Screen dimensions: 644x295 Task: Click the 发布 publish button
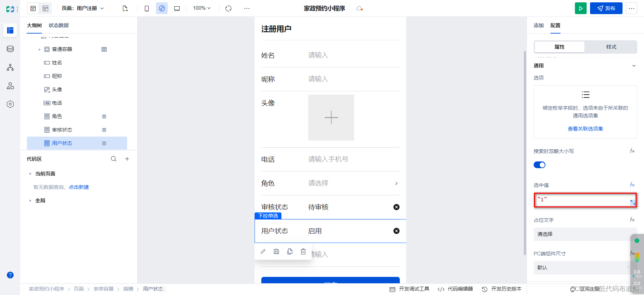coord(606,8)
